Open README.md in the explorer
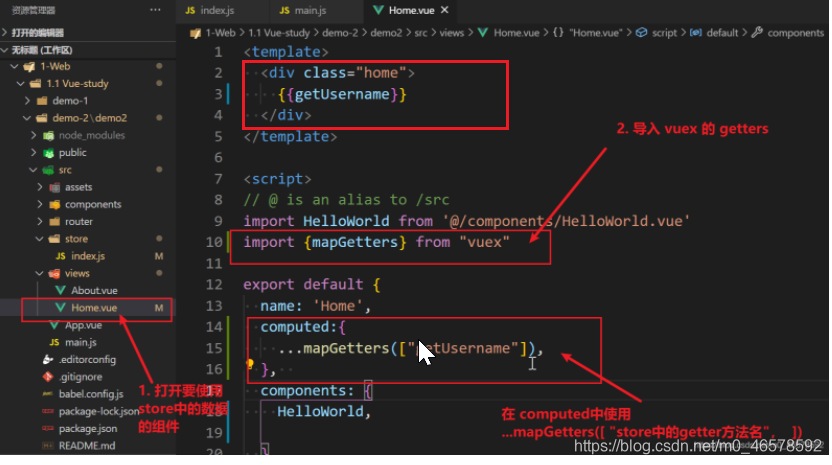 86,446
